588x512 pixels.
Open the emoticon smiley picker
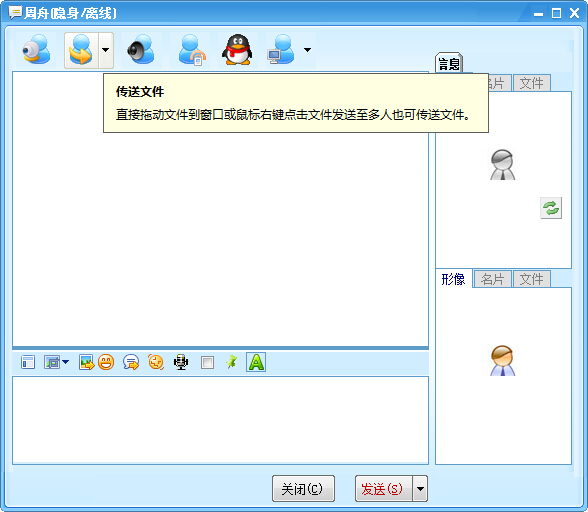coord(106,362)
